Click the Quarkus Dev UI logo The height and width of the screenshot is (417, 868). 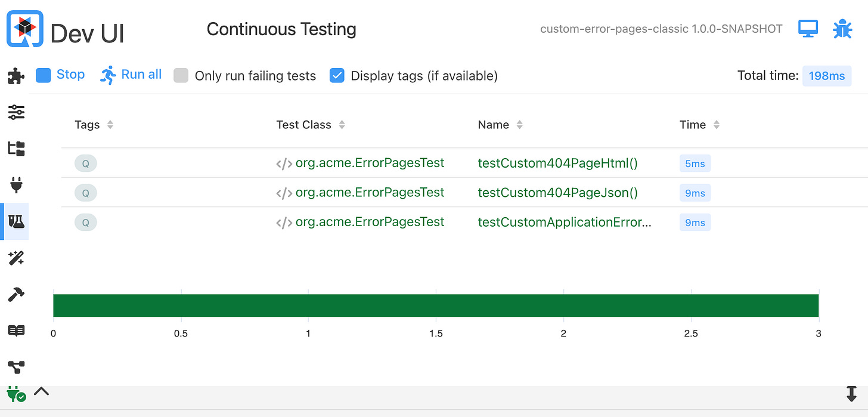tap(24, 29)
